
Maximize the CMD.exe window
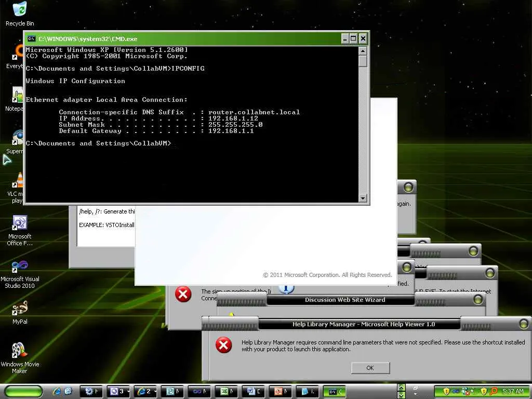(x=353, y=38)
